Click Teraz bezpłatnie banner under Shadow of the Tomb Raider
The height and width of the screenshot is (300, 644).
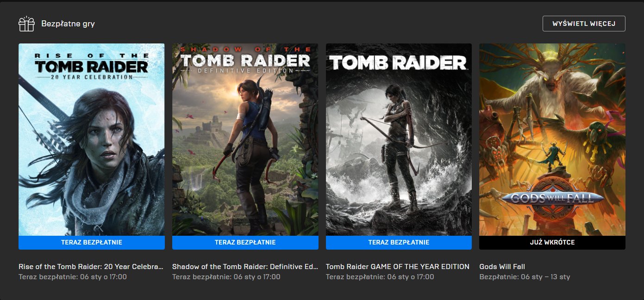coord(245,243)
